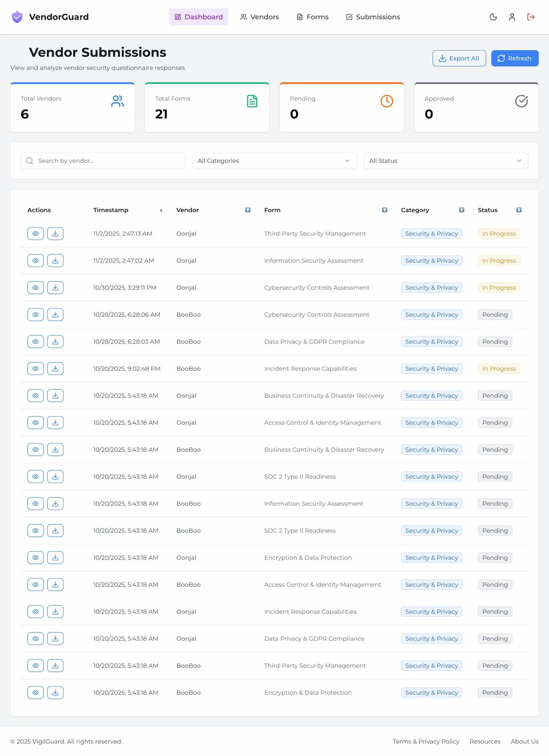Switch to the Vendors tab
Screen dimensions: 549x756
[260, 17]
